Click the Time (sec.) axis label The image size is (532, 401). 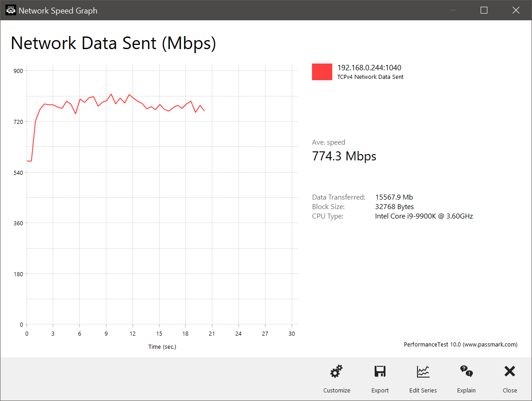click(x=162, y=347)
